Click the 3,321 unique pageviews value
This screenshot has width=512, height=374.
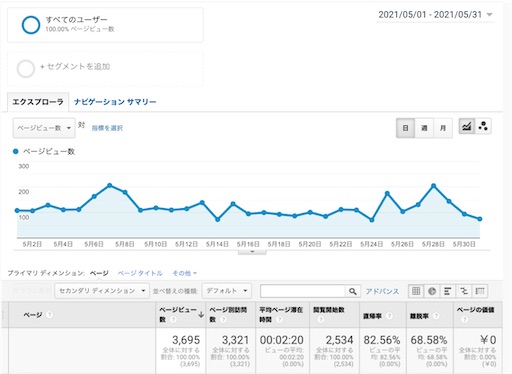click(235, 340)
